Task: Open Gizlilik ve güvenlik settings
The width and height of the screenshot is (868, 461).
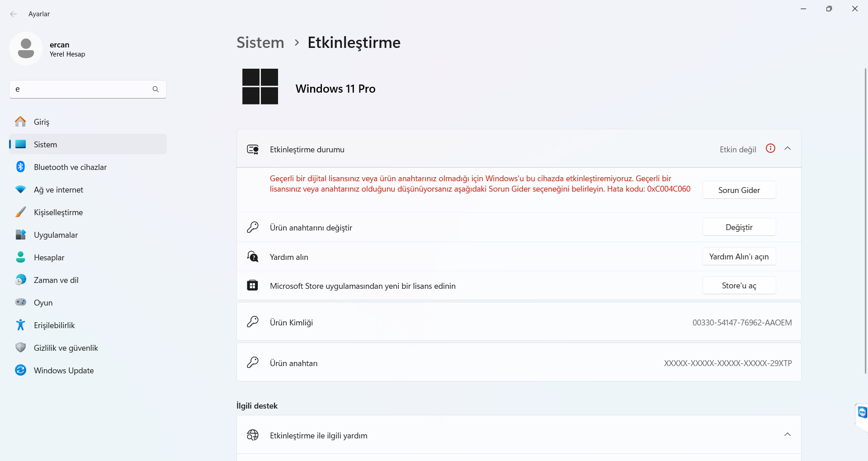Action: click(88, 348)
